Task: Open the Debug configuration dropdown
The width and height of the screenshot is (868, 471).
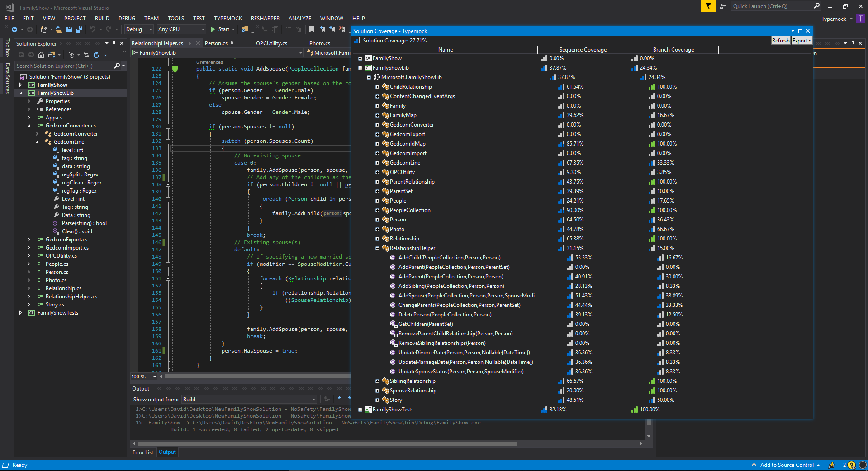Action: click(139, 29)
